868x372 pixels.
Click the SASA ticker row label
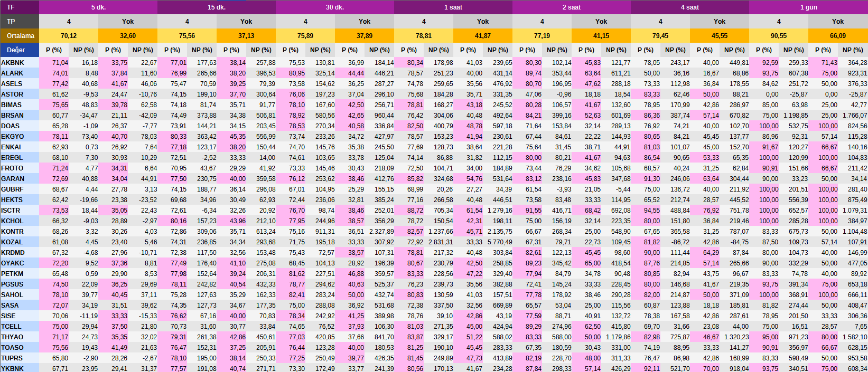(10, 306)
